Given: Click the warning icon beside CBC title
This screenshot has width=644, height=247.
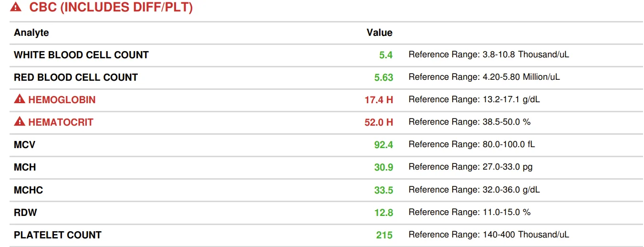Looking at the screenshot, I should [x=16, y=7].
